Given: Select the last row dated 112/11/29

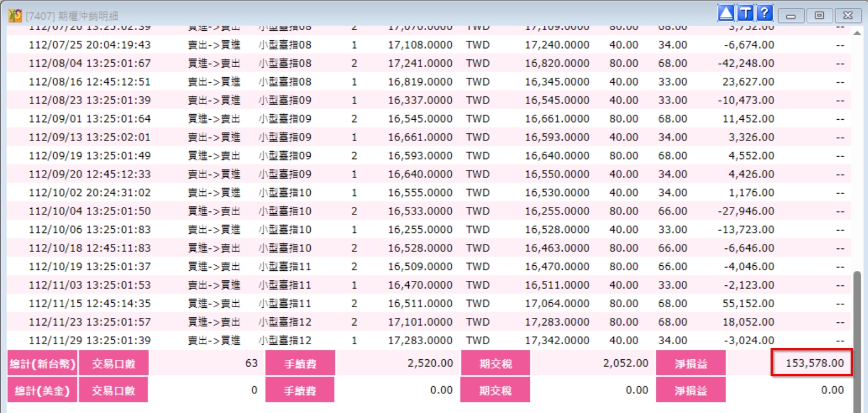Looking at the screenshot, I should (x=429, y=340).
